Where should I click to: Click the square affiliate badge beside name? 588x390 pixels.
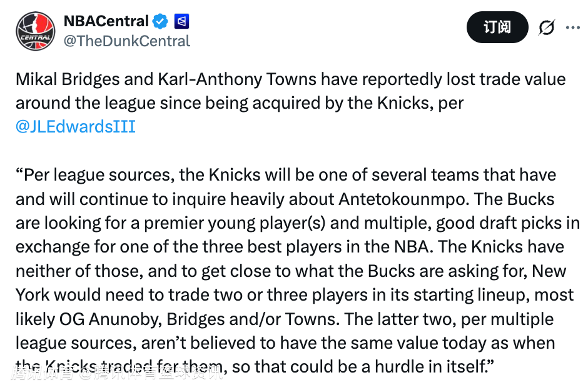point(181,21)
